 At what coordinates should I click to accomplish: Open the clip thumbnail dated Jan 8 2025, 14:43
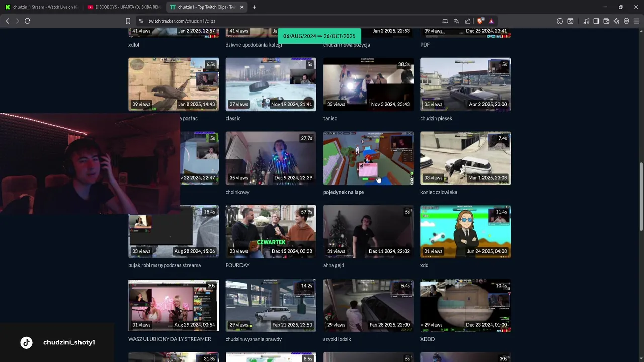coord(174,84)
